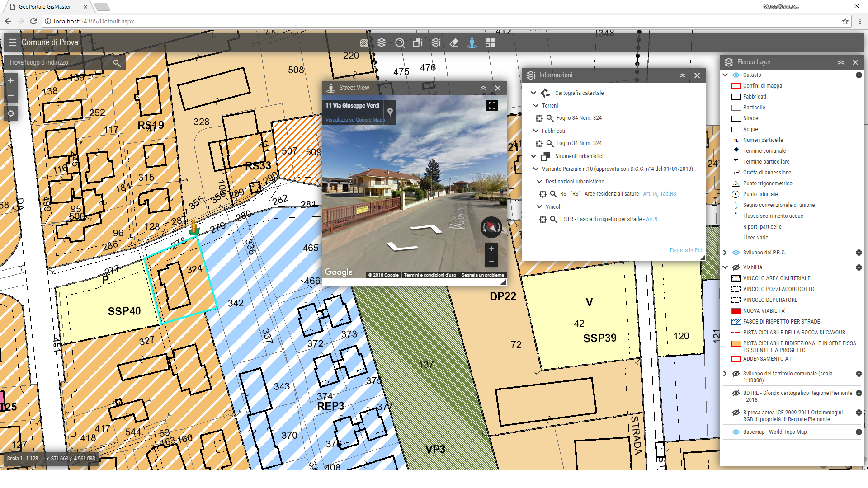Show BDTRE Sfondo cartografico layer

point(736,393)
